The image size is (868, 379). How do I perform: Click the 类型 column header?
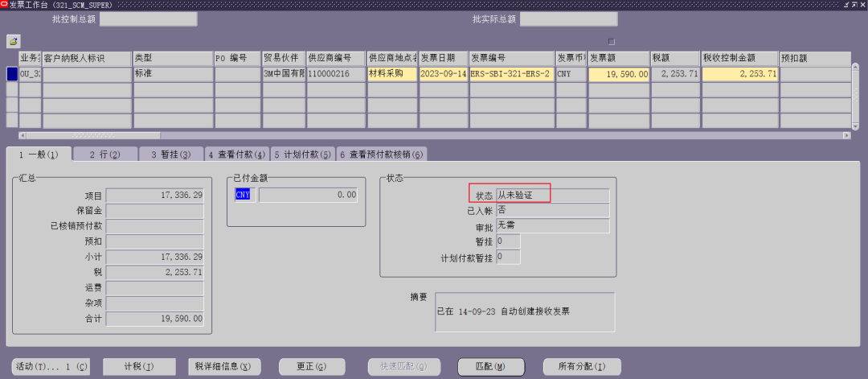(173, 58)
